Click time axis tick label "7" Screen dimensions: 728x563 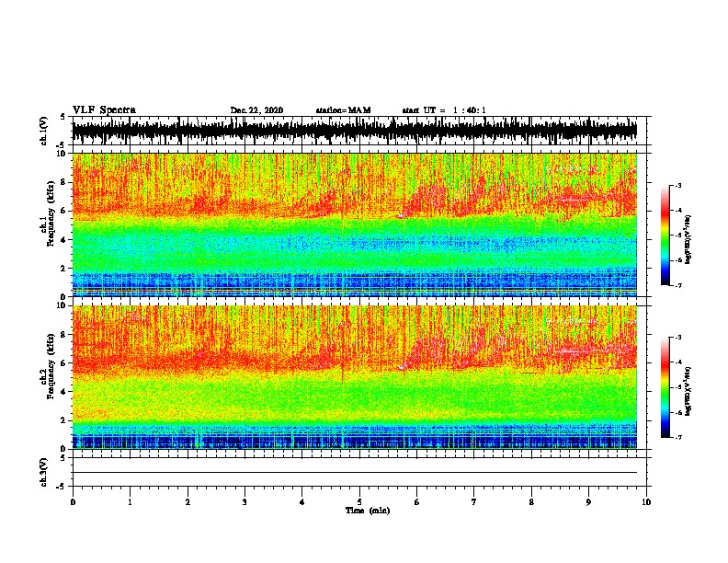pos(474,502)
